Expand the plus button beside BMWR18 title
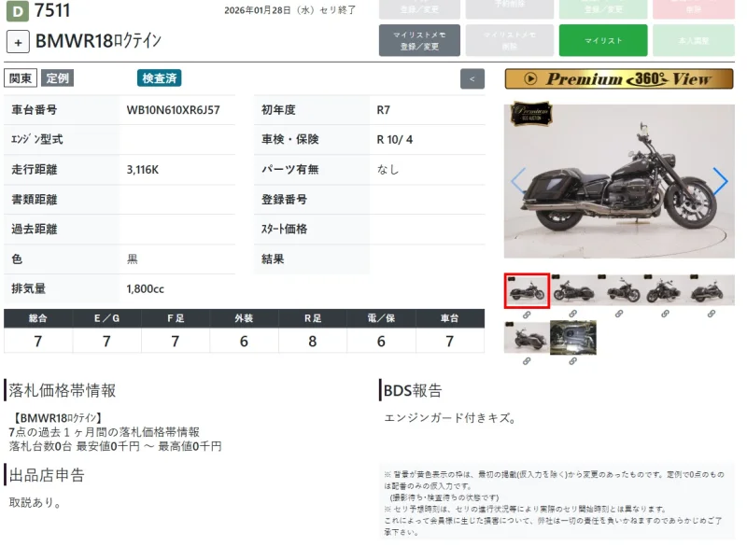Screen dimensions: 747x560 (x=18, y=42)
